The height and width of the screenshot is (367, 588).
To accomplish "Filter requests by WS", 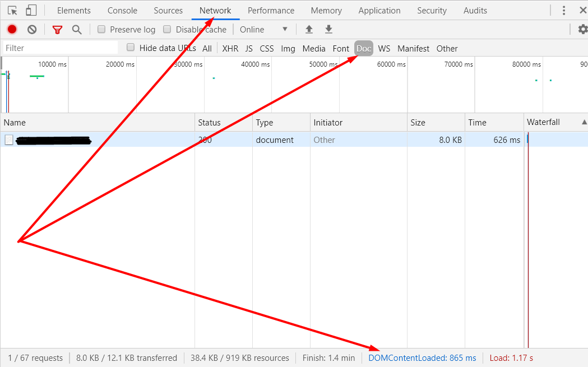I will (384, 48).
